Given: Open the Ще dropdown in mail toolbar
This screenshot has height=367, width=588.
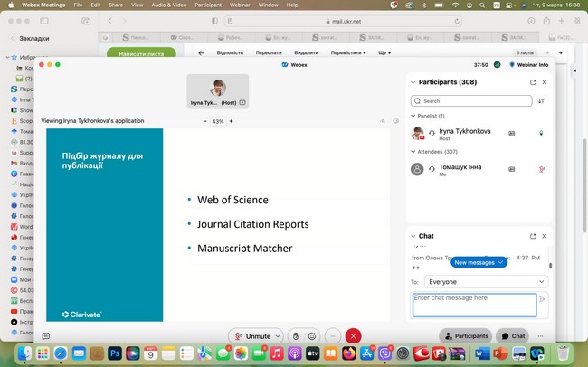Looking at the screenshot, I should pos(384,52).
